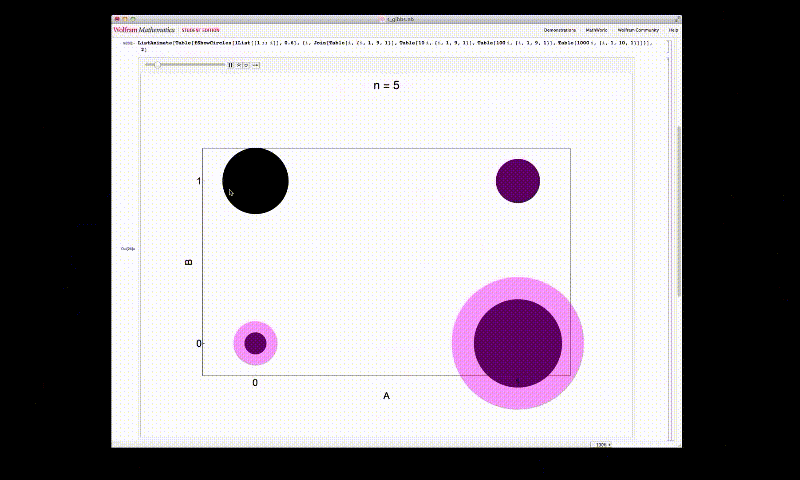Image resolution: width=800 pixels, height=480 pixels.
Task: Click the ListAnimate input code line
Action: [x=394, y=46]
